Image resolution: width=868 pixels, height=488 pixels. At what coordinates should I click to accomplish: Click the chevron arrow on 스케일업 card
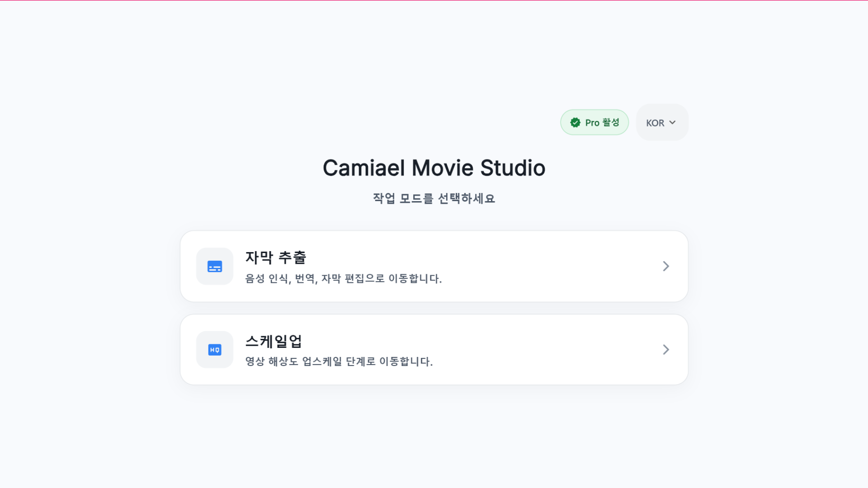tap(665, 350)
